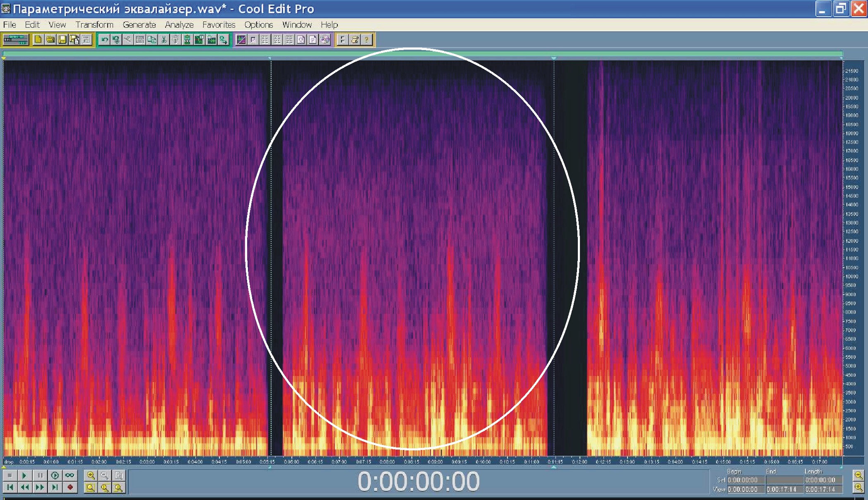Open the Edit menu
Image resolution: width=868 pixels, height=500 pixels.
coord(32,25)
